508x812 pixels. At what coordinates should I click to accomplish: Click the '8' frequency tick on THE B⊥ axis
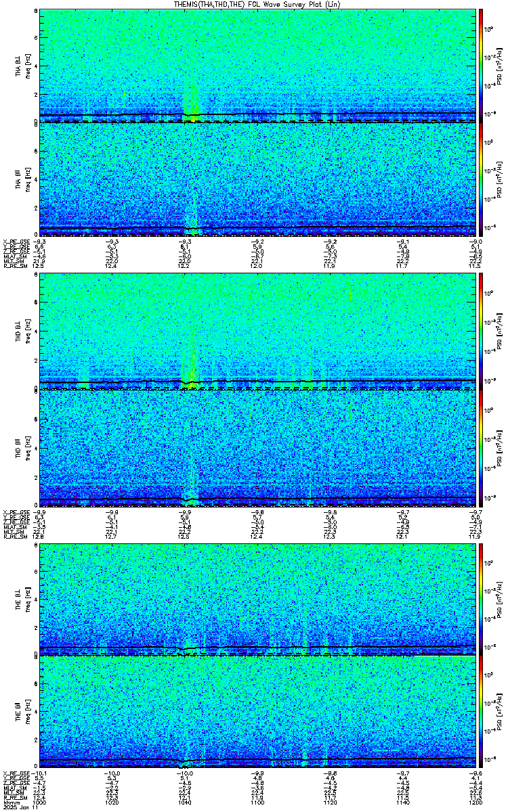coord(36,546)
